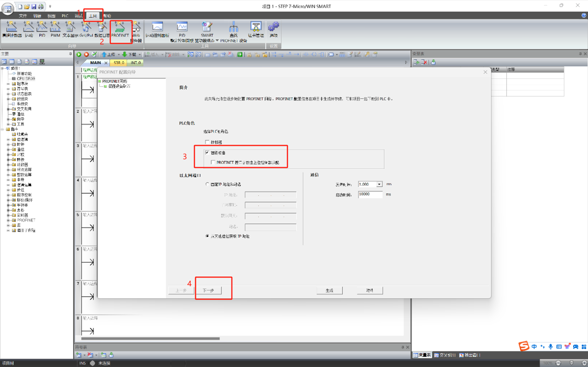Viewport: 588px width, 367px height.
Task: Open the data log wizard
Action: pyautogui.click(x=102, y=30)
